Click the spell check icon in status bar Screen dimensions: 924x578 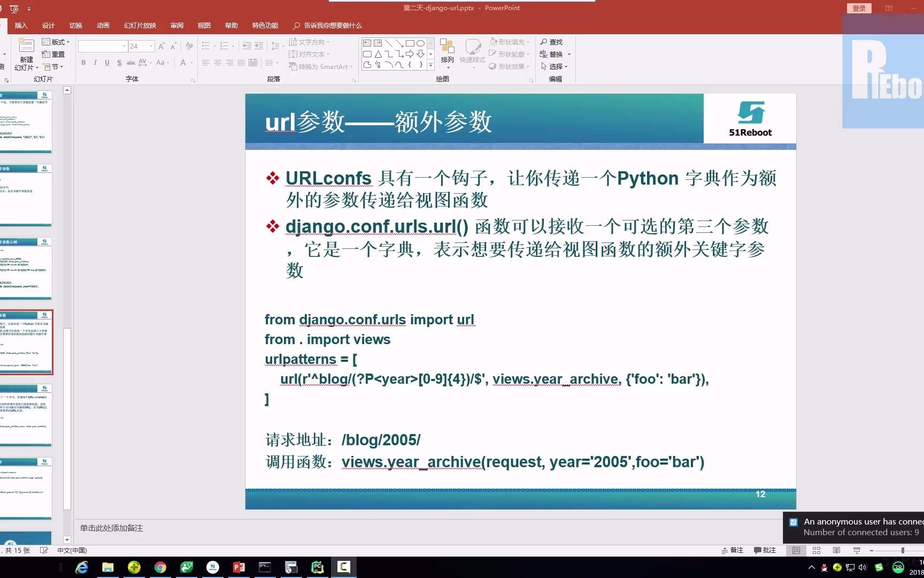[44, 550]
